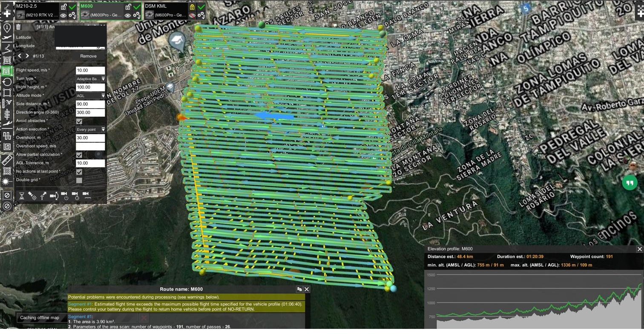Choose the Measure distance ruler tool
Image resolution: width=644 pixels, height=334 pixels.
click(x=7, y=161)
